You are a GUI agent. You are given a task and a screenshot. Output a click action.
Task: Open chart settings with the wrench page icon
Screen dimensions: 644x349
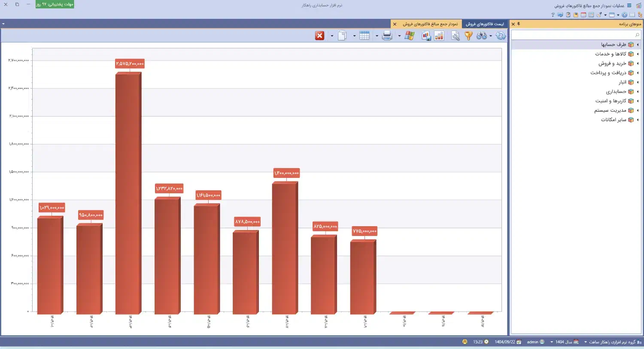point(456,36)
